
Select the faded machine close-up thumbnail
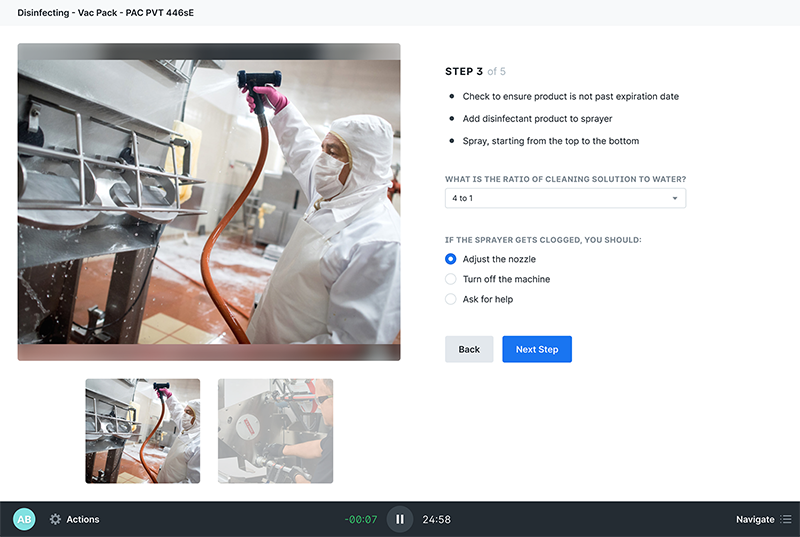(275, 431)
